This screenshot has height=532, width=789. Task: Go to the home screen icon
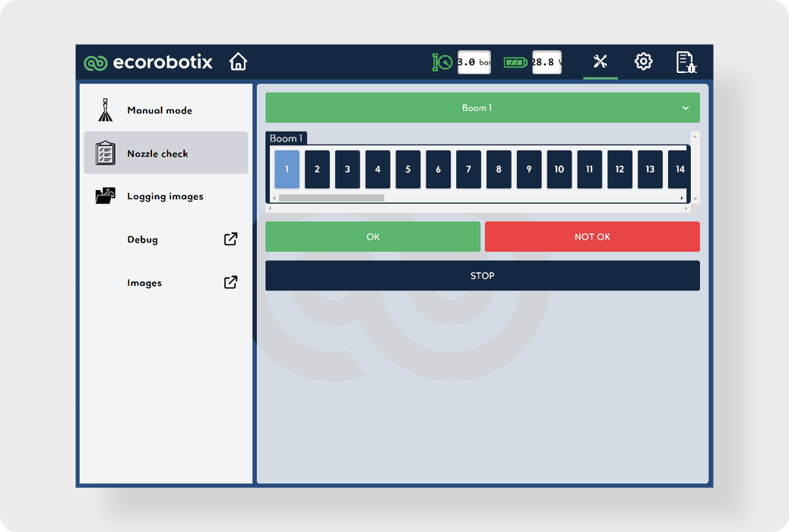click(x=238, y=62)
